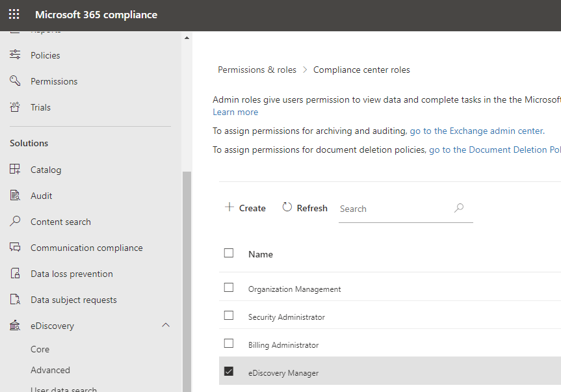Click the Trials gift icon
The height and width of the screenshot is (392, 561).
15,107
